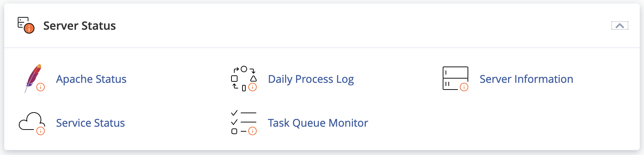Go to Server Information
644x155 pixels.
click(526, 79)
